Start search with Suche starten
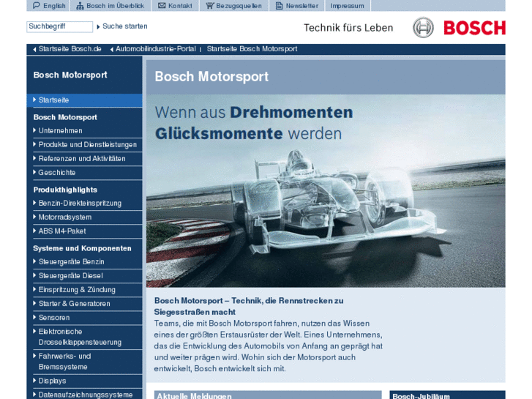The width and height of the screenshot is (532, 399). tap(125, 26)
